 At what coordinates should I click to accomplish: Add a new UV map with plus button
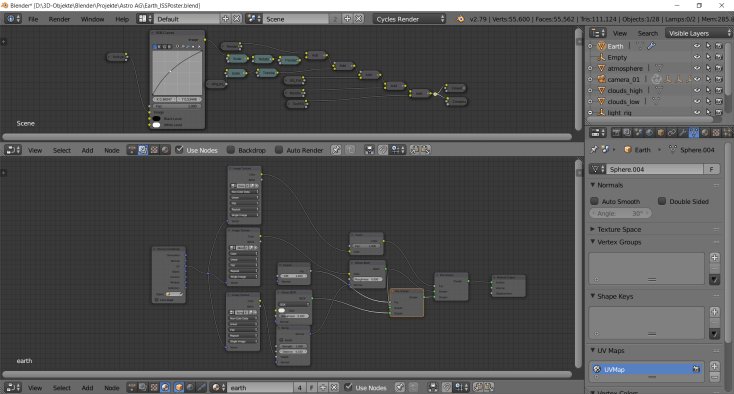tap(714, 366)
